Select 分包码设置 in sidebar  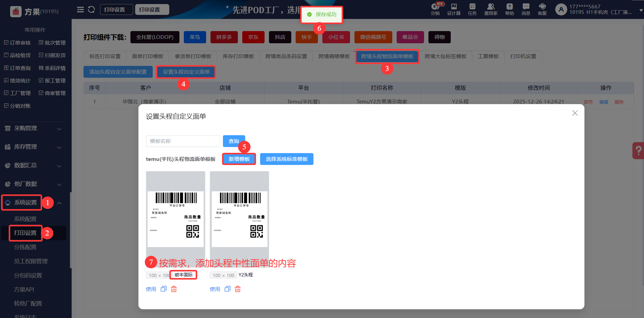click(x=28, y=275)
